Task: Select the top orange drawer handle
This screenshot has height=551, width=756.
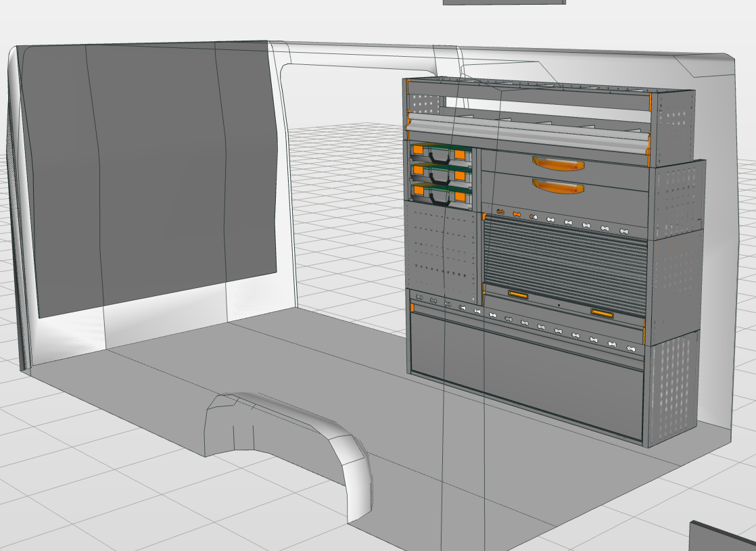Action: [558, 164]
